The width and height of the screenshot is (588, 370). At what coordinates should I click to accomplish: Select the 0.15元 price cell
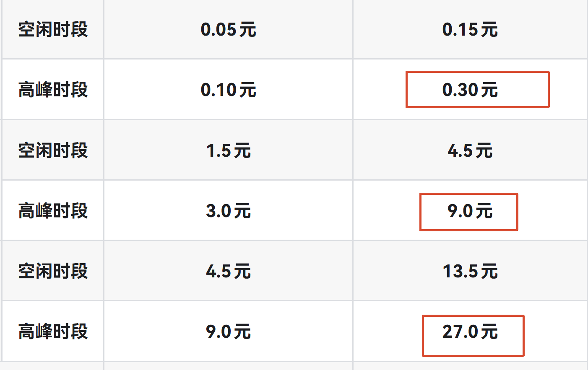[x=470, y=30]
